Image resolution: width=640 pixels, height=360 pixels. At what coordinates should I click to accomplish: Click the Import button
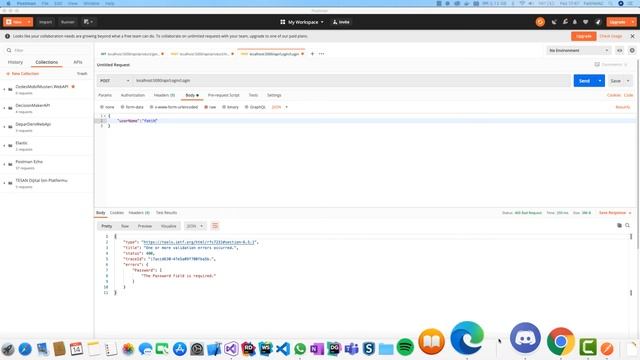tap(46, 22)
